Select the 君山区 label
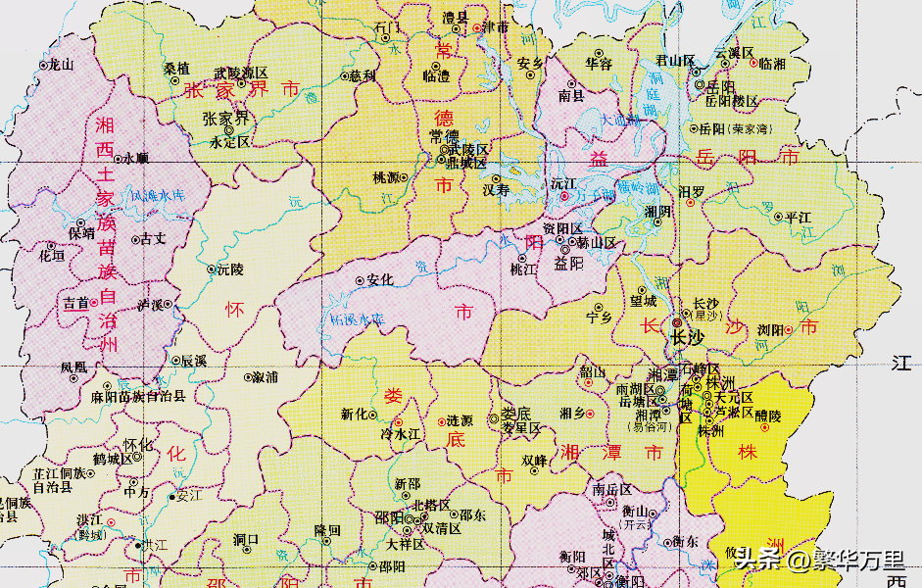922x588 pixels. 676,61
